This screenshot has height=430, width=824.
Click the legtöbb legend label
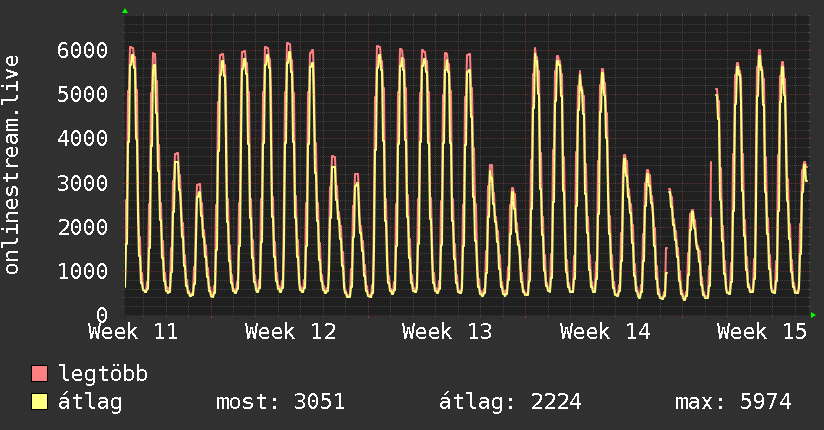pyautogui.click(x=103, y=374)
